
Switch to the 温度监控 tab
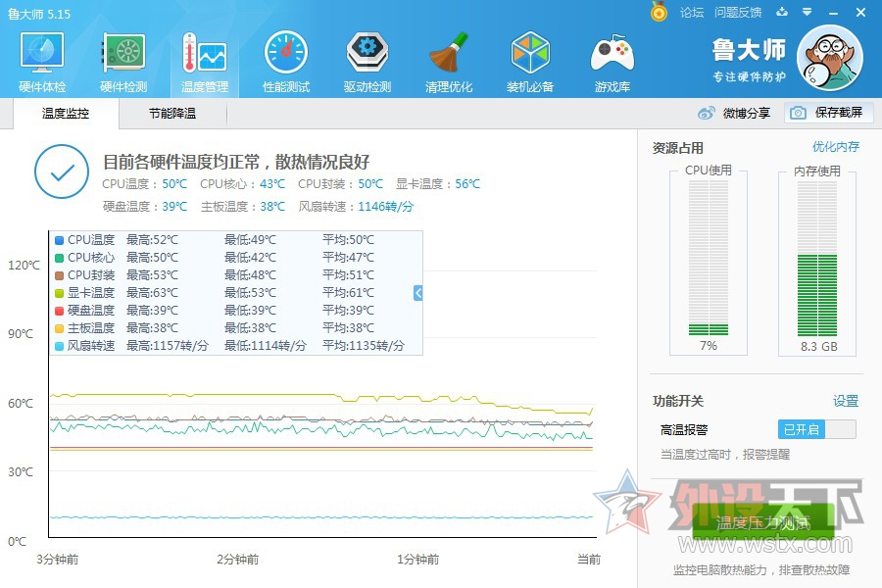click(x=66, y=114)
